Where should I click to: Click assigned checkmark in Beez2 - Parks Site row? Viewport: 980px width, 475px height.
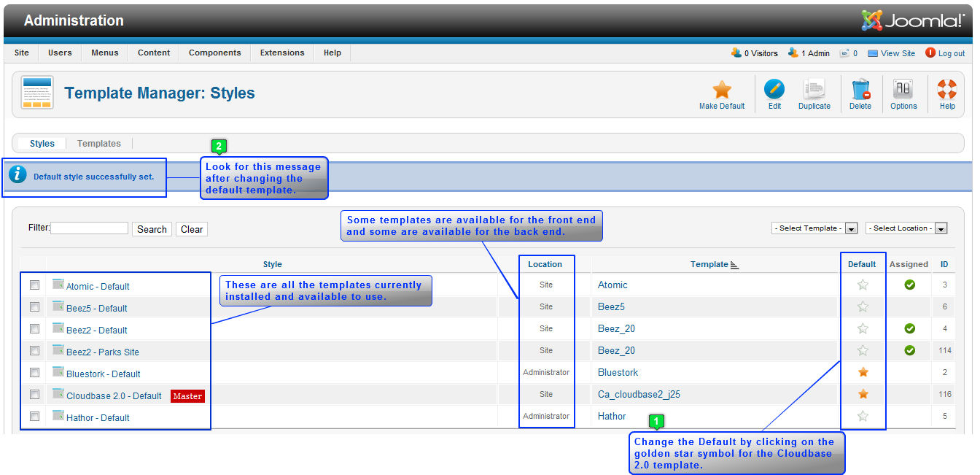click(x=910, y=350)
